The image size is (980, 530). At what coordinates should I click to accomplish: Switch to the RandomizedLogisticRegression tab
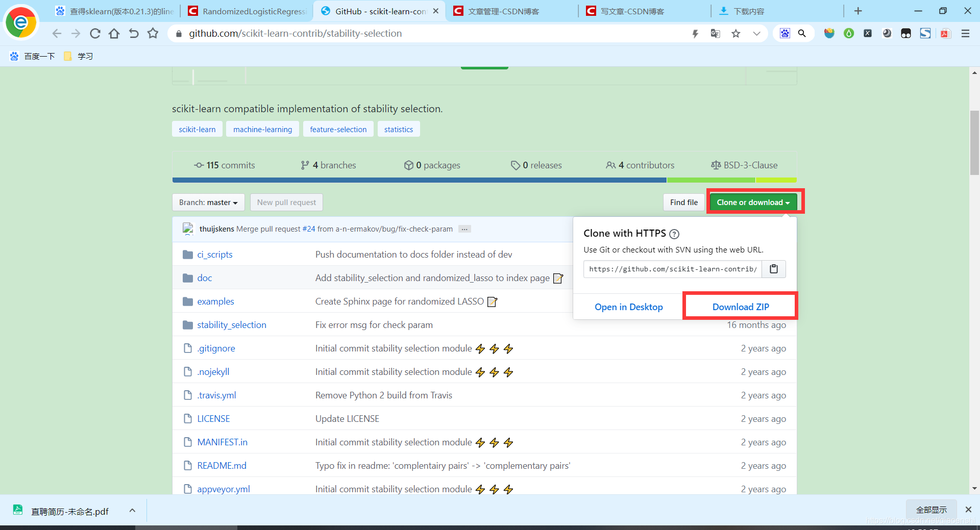click(x=247, y=11)
